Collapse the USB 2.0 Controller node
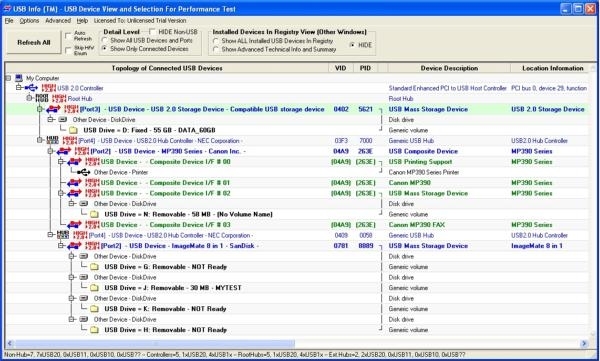The width and height of the screenshot is (600, 361). (x=19, y=88)
